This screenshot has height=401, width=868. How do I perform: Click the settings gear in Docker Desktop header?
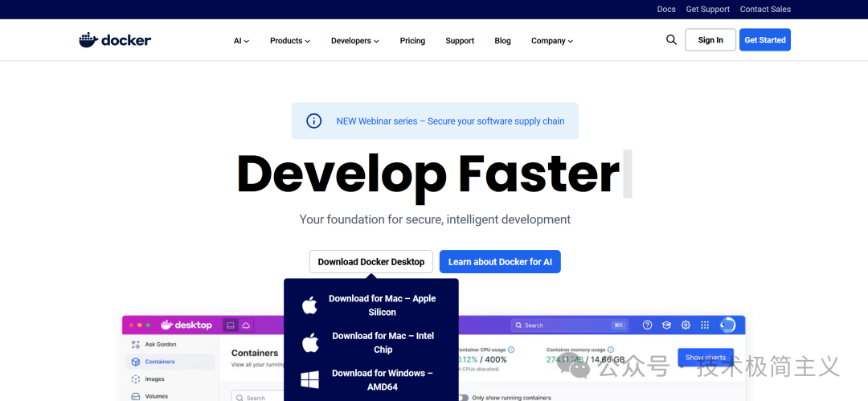pyautogui.click(x=686, y=325)
